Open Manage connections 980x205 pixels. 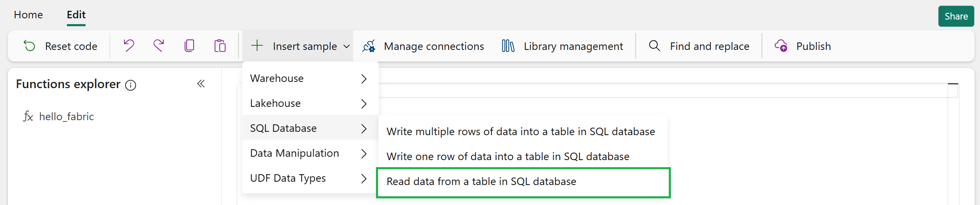(x=423, y=46)
